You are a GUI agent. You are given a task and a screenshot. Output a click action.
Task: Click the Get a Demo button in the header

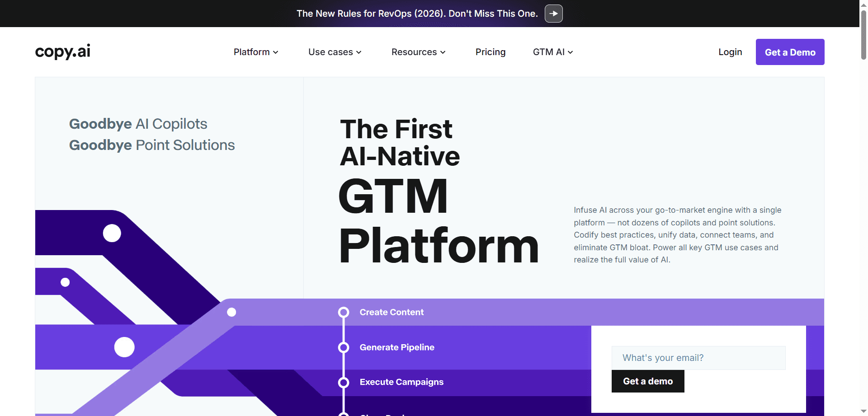[790, 52]
